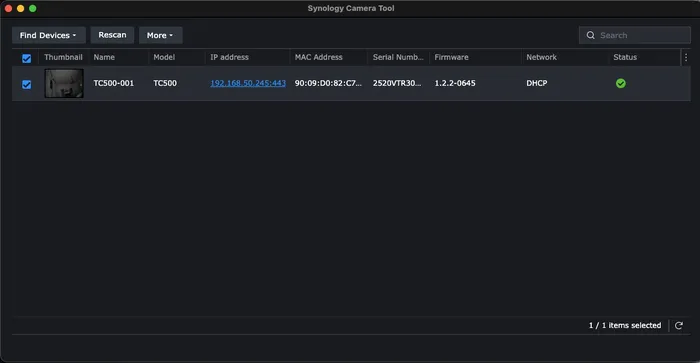This screenshot has height=363, width=700.
Task: Click the TC500 model cell
Action: point(165,83)
